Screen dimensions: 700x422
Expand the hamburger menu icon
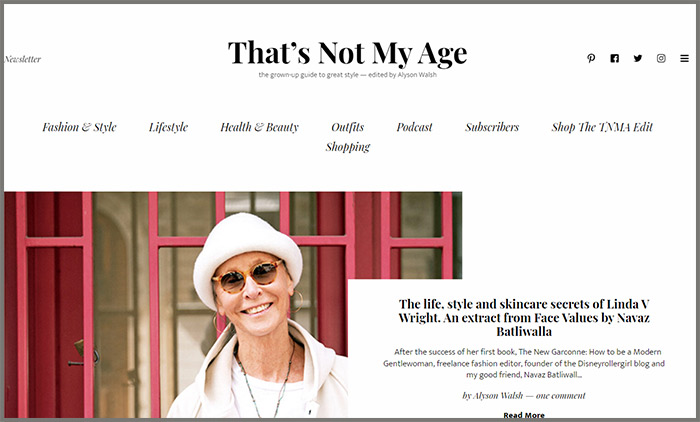pyautogui.click(x=684, y=58)
